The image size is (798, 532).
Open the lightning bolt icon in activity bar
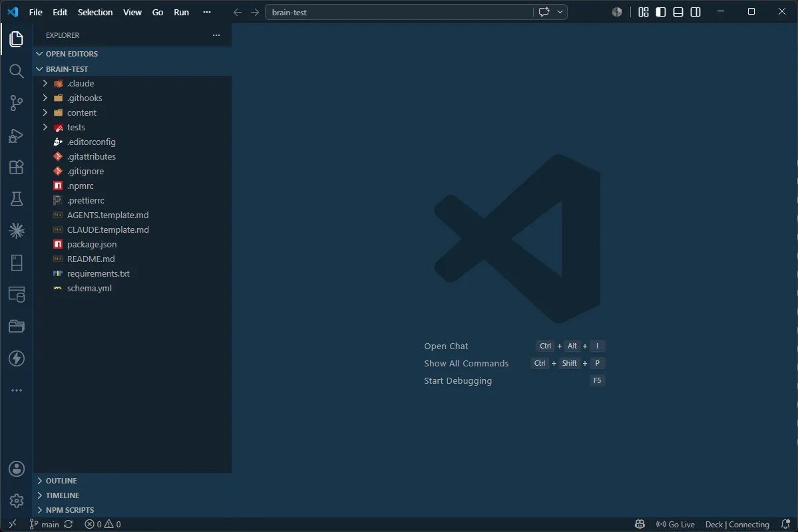pos(16,358)
